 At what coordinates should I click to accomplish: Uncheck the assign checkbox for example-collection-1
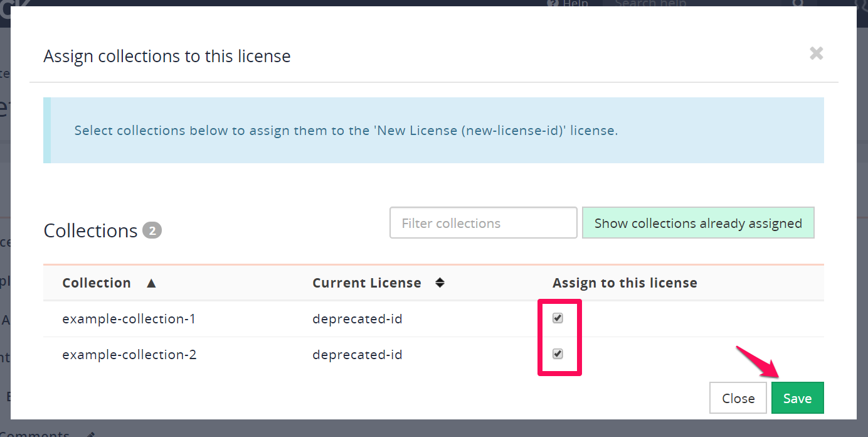coord(558,318)
